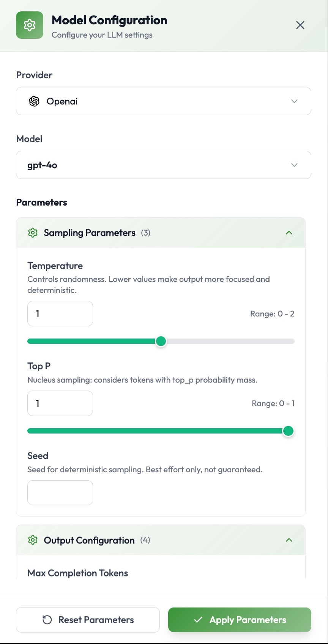Collapse the Sampling Parameters section

point(289,233)
